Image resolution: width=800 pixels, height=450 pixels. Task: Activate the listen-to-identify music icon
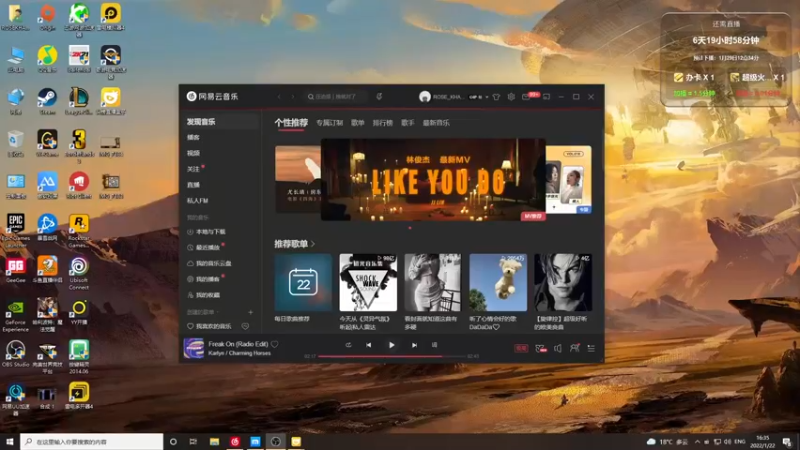pos(379,96)
